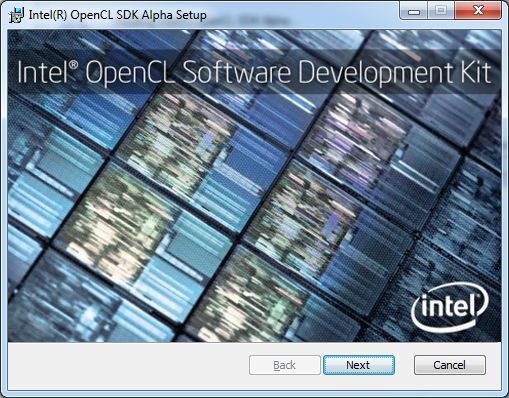Screen dimensions: 509x398
Task: Click the disabled maximize button in the title bar
Action: [441, 11]
